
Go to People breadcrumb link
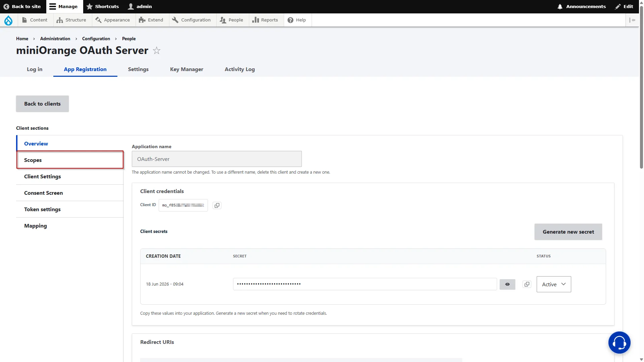pyautogui.click(x=129, y=39)
